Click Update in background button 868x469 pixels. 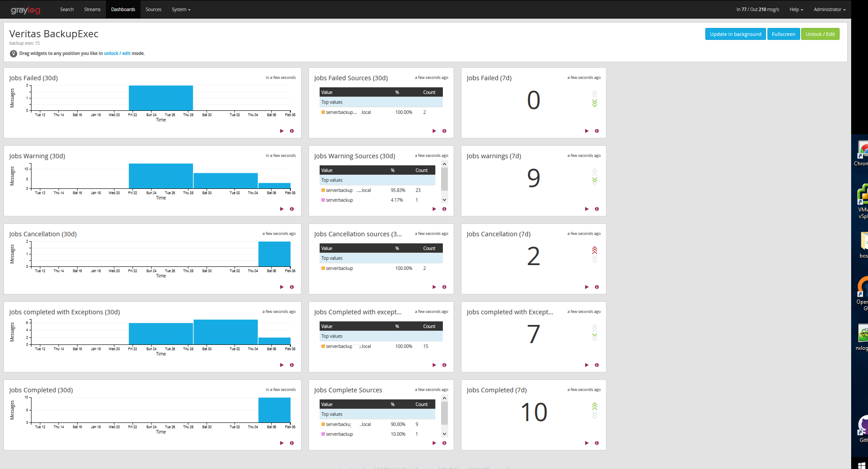[x=735, y=34]
